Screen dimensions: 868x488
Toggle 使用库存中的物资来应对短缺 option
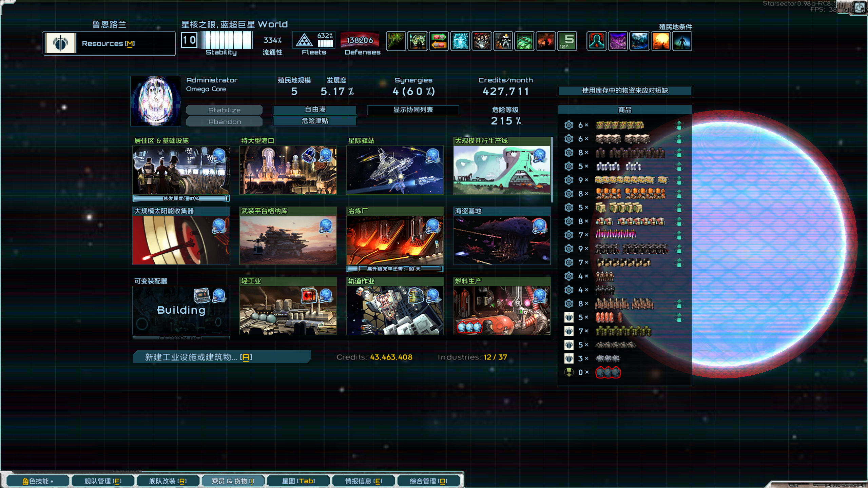(x=624, y=91)
